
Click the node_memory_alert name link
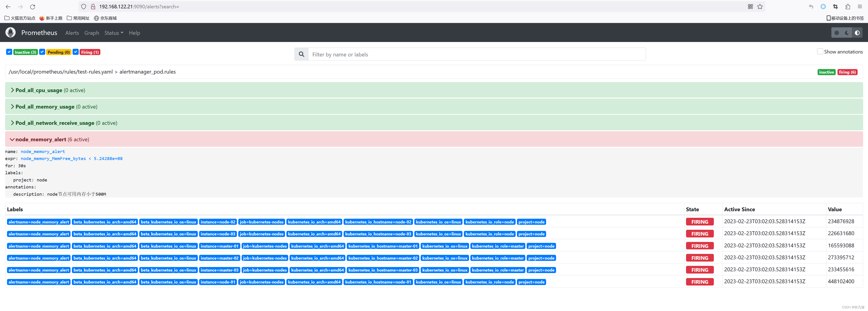click(43, 152)
